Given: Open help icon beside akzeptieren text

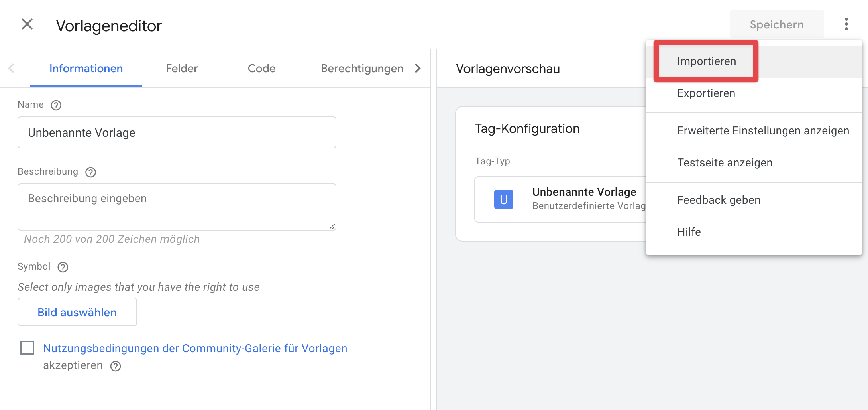Looking at the screenshot, I should pos(116,366).
